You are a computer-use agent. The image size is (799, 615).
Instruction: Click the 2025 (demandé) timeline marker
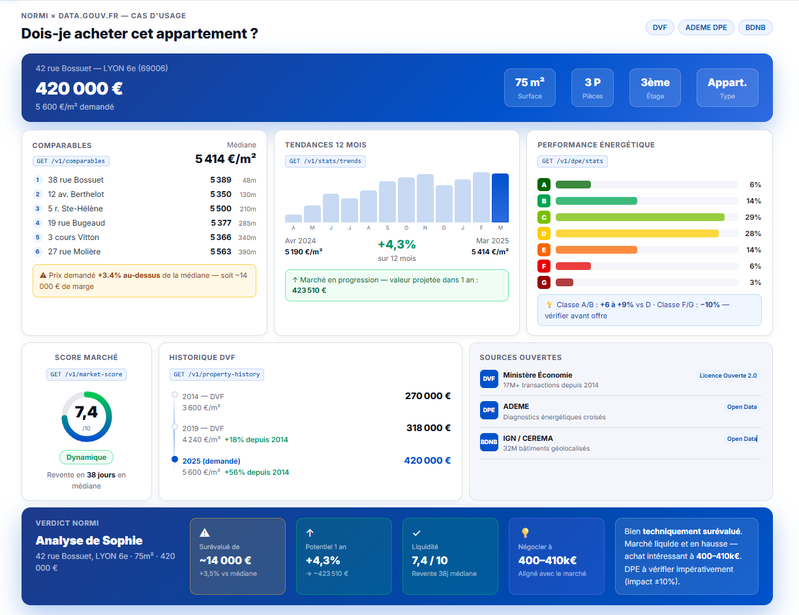point(176,460)
